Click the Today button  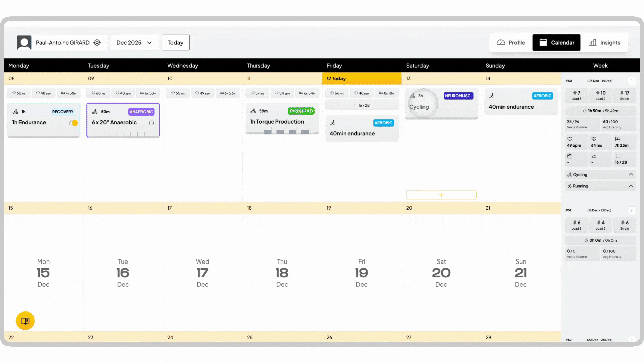[x=175, y=43]
